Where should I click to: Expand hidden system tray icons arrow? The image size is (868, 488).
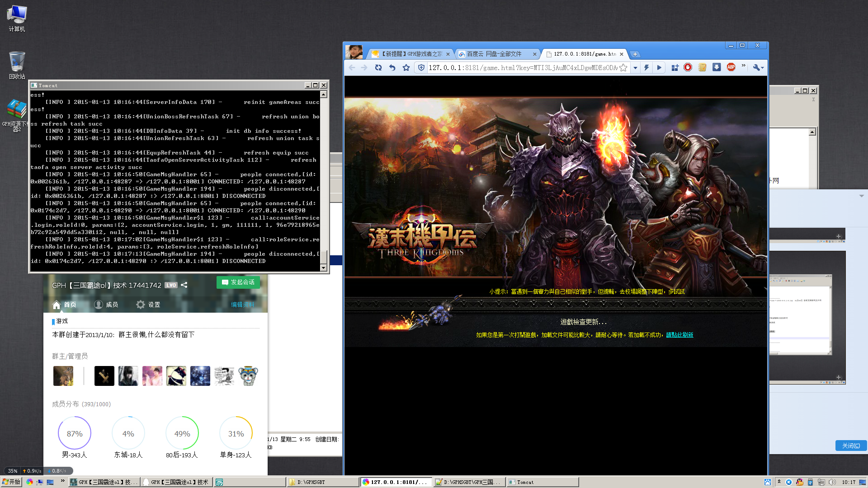(x=779, y=482)
